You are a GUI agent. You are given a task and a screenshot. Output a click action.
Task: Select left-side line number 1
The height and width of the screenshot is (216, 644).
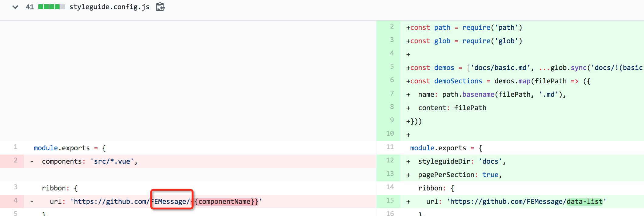16,147
